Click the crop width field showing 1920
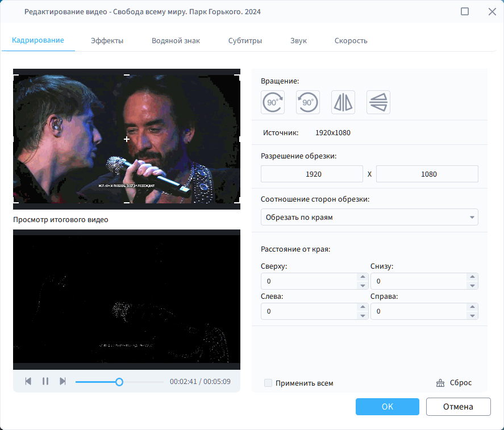The height and width of the screenshot is (430, 504). [x=311, y=174]
